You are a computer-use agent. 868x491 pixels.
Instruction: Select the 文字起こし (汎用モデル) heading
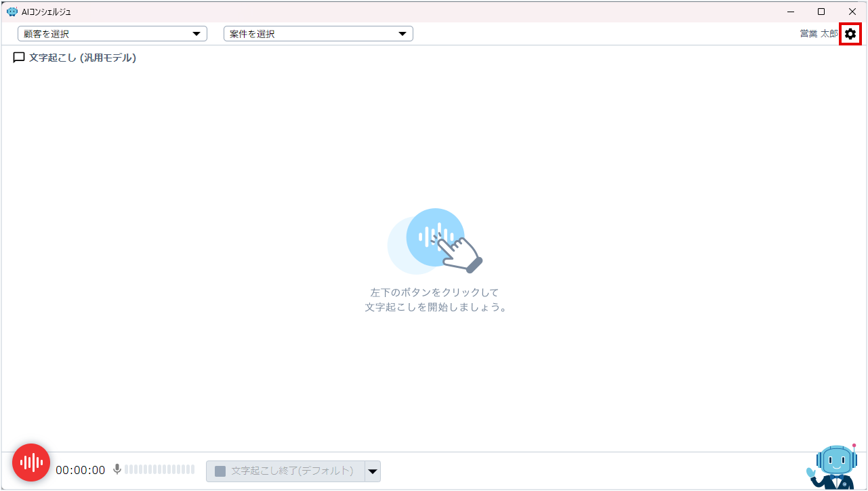coord(83,58)
